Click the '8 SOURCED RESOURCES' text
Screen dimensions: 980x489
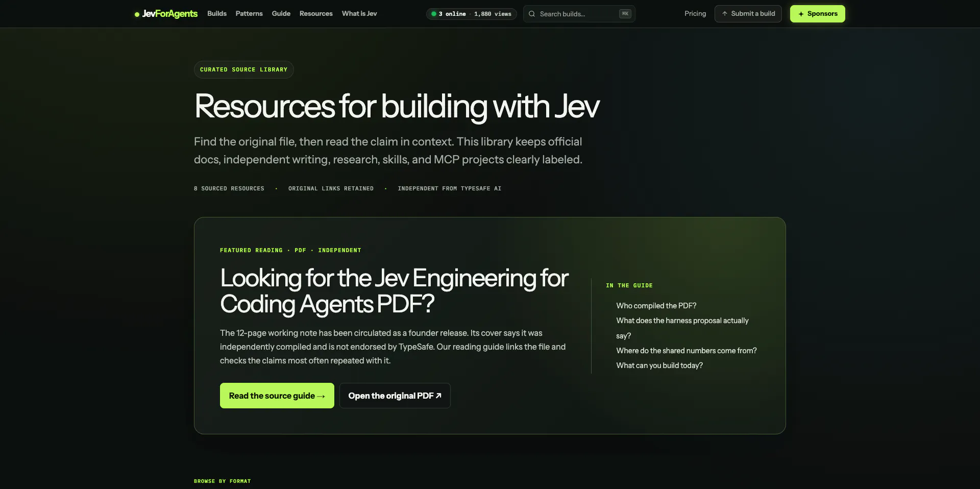pyautogui.click(x=229, y=188)
